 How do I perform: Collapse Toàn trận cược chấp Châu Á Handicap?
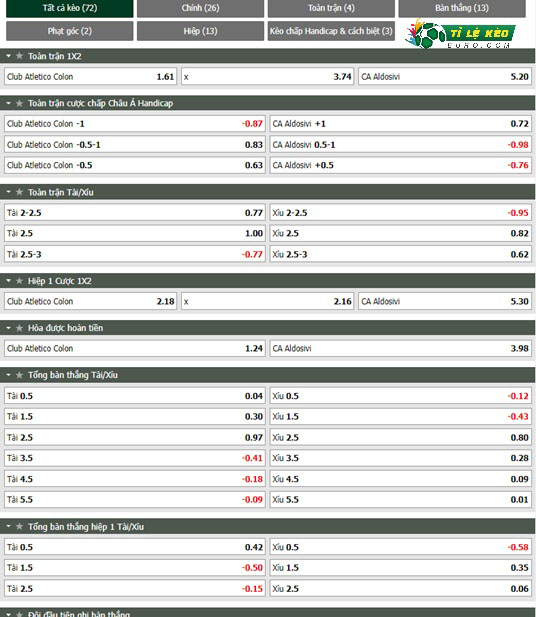8,103
